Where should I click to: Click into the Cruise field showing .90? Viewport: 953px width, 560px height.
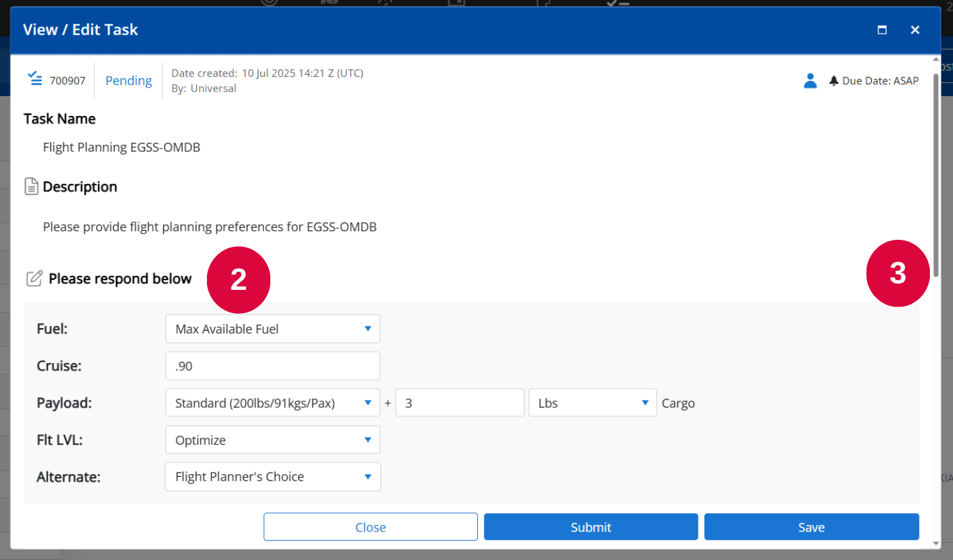[x=273, y=366]
